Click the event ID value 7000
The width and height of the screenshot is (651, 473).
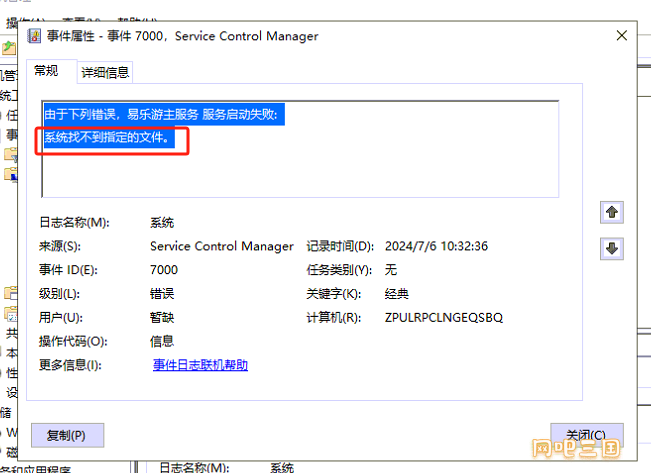[x=164, y=270]
